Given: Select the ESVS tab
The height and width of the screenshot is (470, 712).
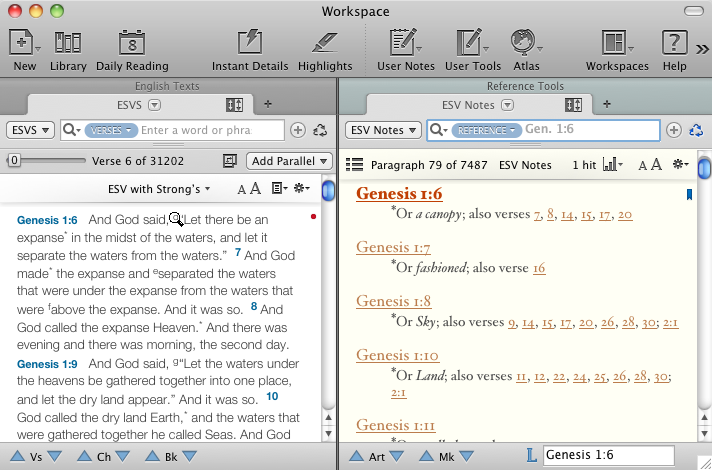Looking at the screenshot, I should click(x=130, y=105).
